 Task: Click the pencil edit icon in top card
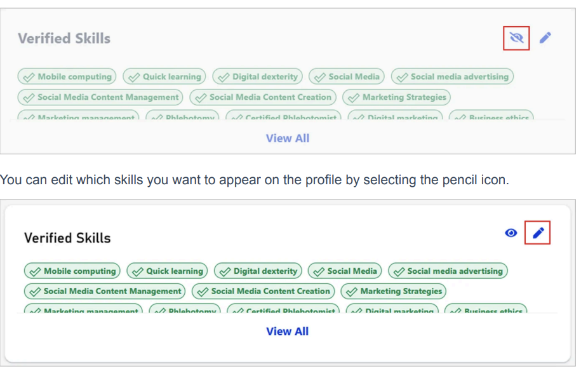point(545,38)
